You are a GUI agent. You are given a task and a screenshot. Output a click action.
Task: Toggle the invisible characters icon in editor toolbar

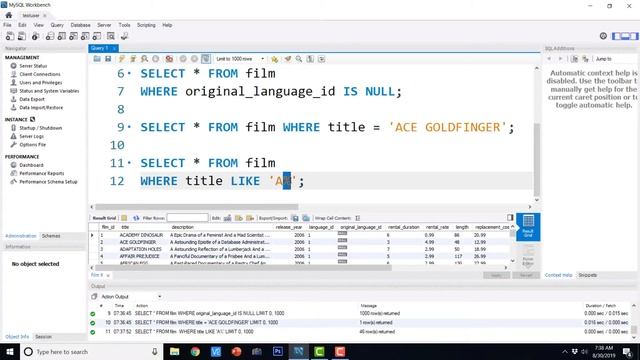(x=310, y=59)
